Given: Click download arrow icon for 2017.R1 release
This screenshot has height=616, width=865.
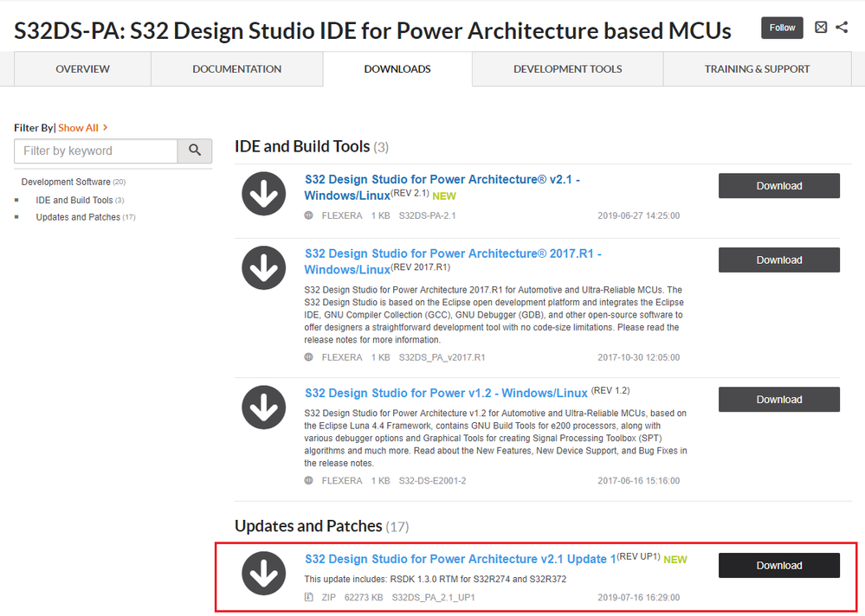Looking at the screenshot, I should [x=264, y=268].
